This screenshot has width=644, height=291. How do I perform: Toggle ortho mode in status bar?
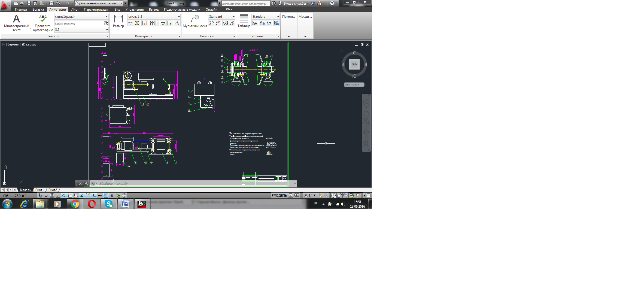58,195
